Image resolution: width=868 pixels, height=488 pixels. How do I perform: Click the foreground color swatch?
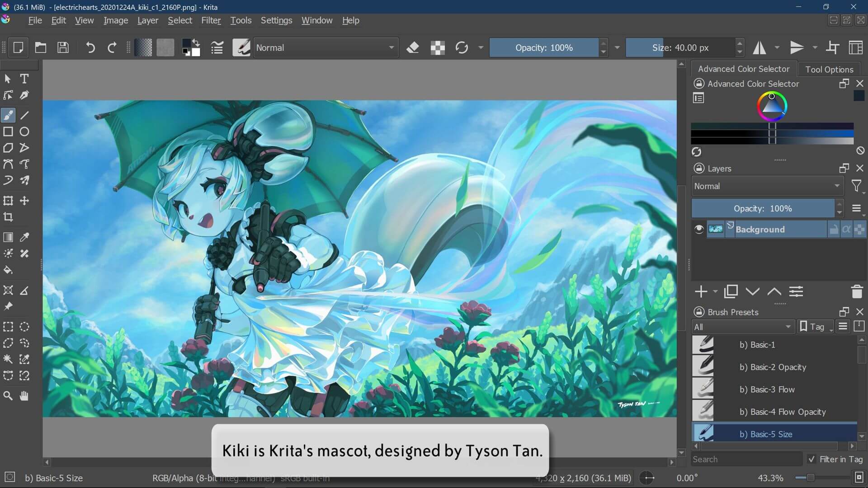(x=187, y=44)
